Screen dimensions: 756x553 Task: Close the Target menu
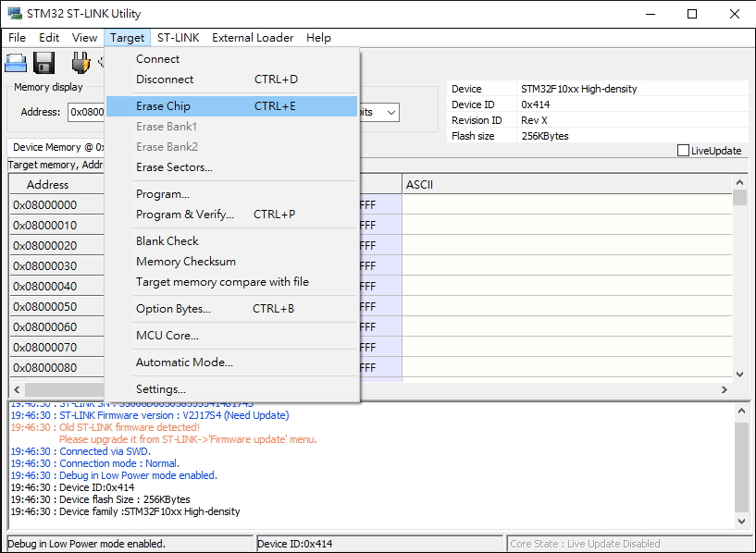[128, 38]
